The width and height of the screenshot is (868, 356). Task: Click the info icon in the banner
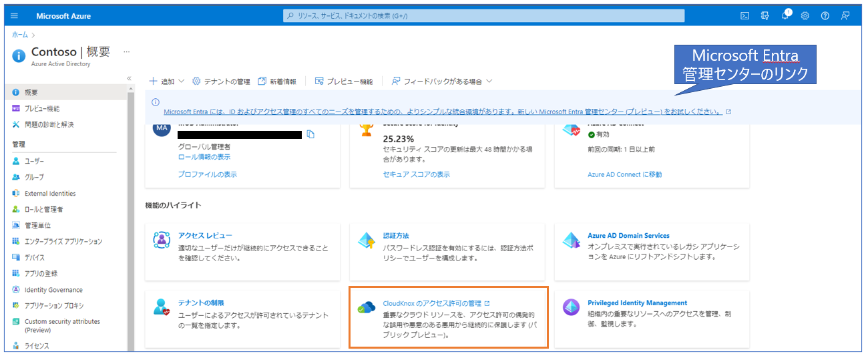[x=156, y=102]
